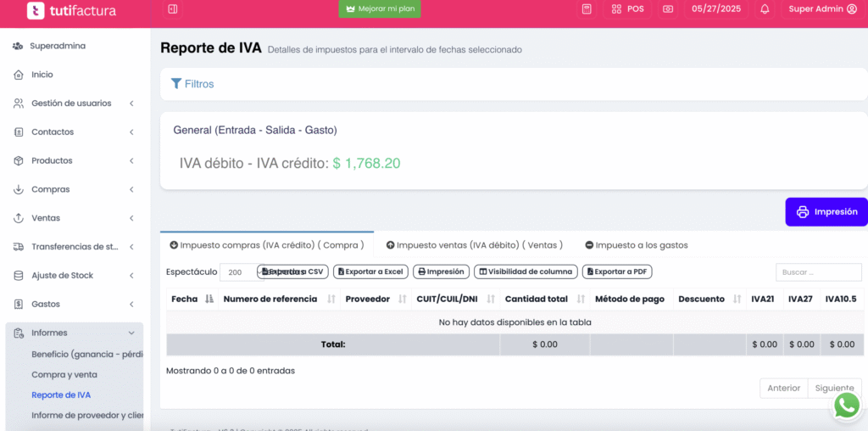The height and width of the screenshot is (431, 868).
Task: Open the entries count dropdown showing 200
Action: point(236,272)
